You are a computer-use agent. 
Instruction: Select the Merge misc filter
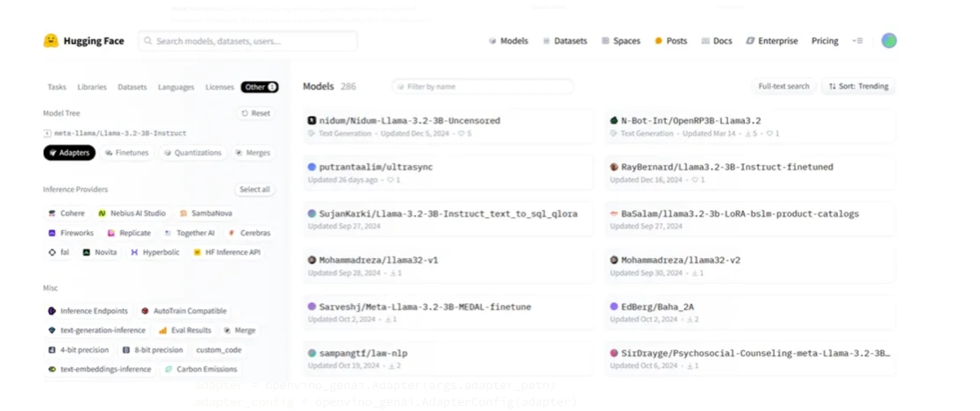(240, 330)
